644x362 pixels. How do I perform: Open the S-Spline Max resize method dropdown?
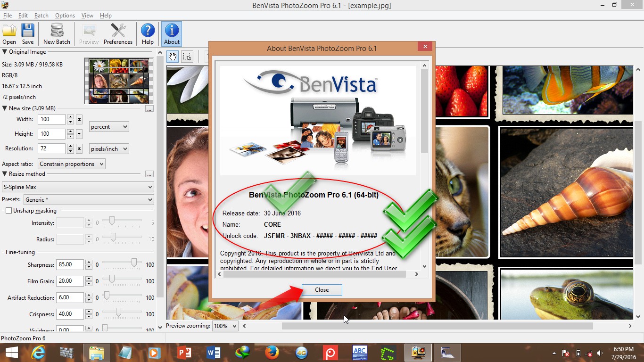point(78,187)
